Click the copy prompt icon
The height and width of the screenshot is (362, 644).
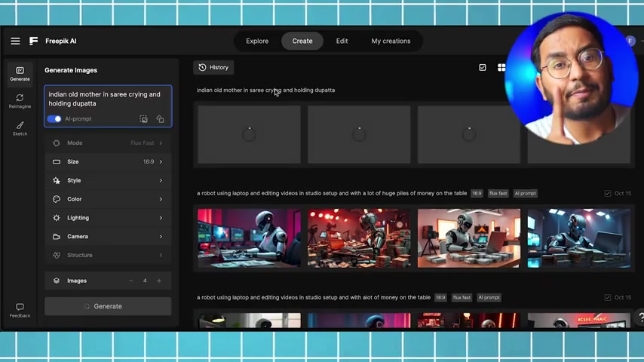tap(160, 119)
